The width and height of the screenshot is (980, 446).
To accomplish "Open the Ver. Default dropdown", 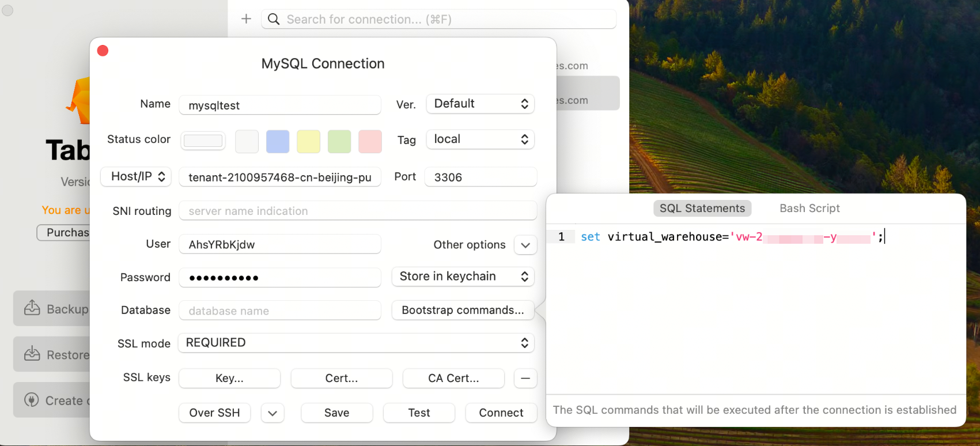I will pos(480,104).
